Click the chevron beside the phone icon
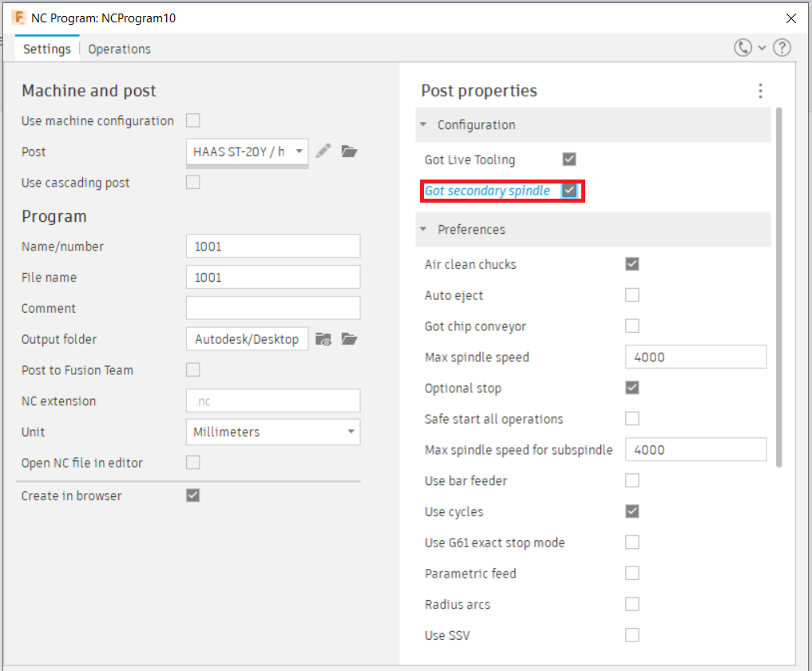Viewport: 812px width, 671px height. [761, 48]
